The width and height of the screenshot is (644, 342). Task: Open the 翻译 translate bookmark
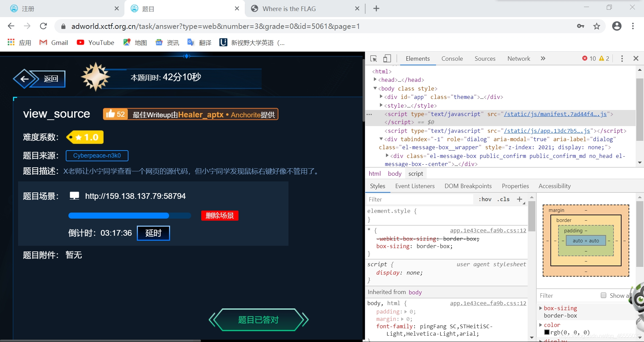coord(200,43)
